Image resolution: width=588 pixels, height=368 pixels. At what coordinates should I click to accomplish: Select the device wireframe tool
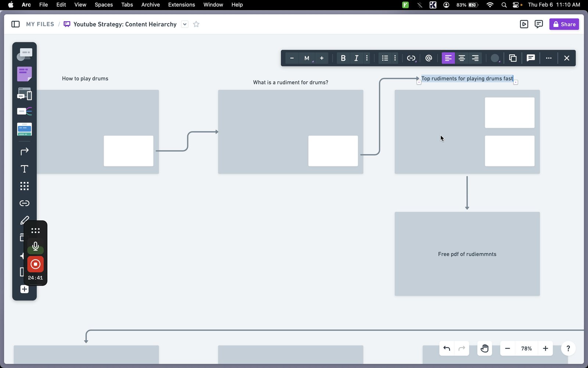(x=24, y=94)
